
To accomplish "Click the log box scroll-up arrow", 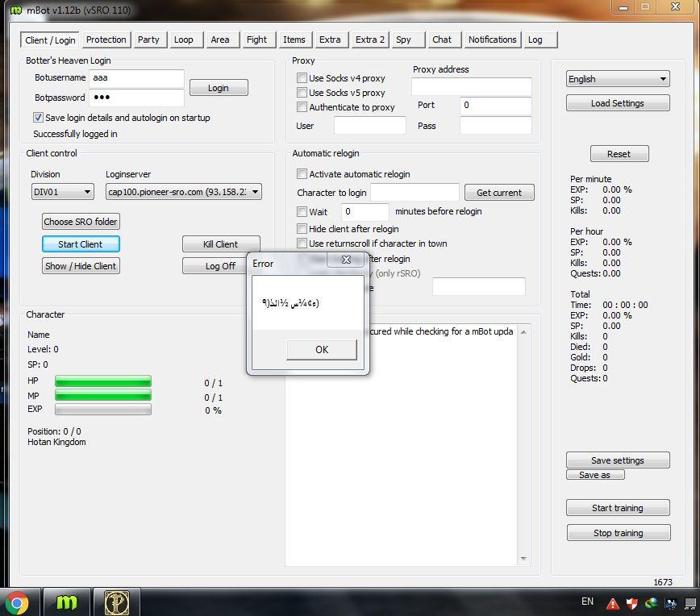I will (523, 332).
